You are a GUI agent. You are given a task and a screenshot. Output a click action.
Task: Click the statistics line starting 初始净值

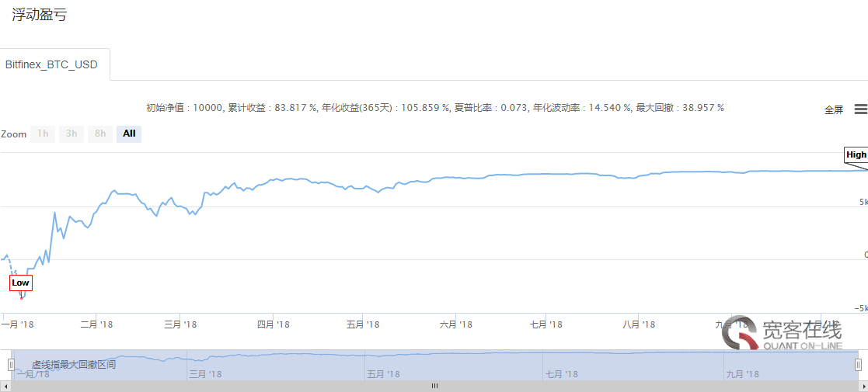[434, 108]
